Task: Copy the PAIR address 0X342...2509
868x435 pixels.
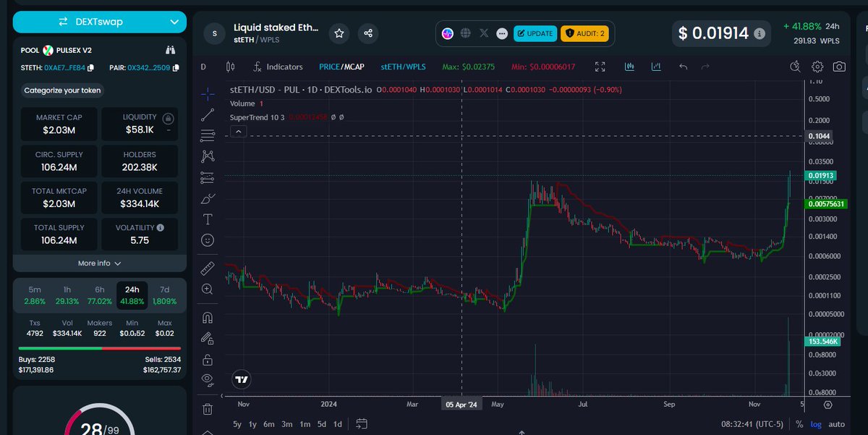Action: (x=176, y=68)
